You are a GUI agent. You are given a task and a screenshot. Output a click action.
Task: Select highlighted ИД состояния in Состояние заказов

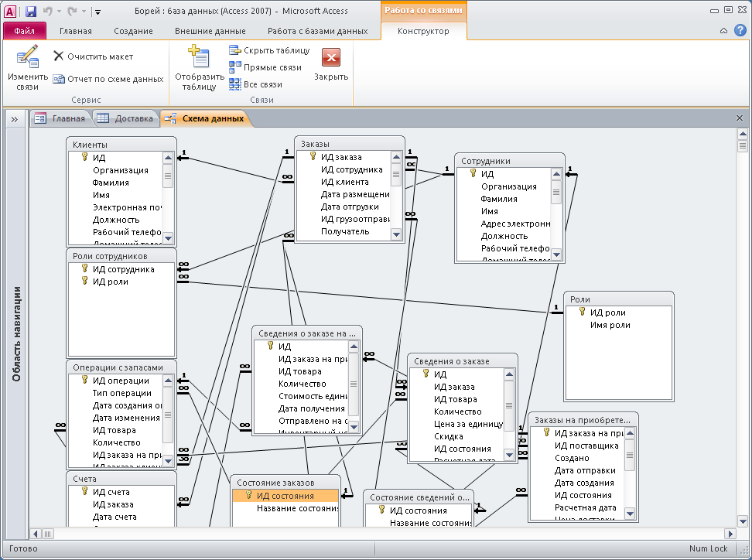285,497
